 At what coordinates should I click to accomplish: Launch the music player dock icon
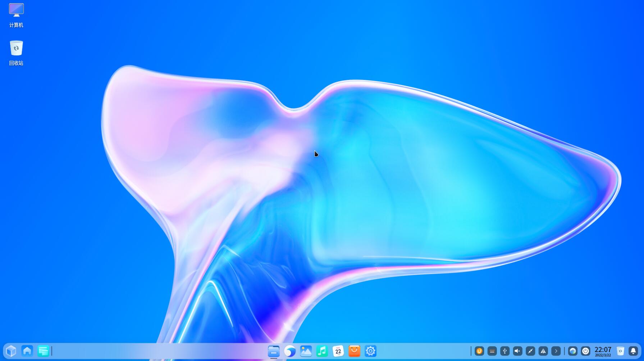pyautogui.click(x=322, y=351)
